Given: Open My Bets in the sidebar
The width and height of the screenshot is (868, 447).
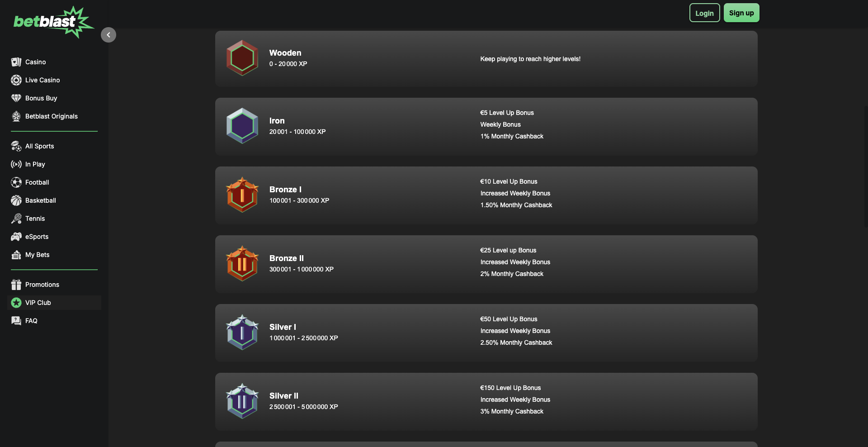Looking at the screenshot, I should [x=37, y=255].
